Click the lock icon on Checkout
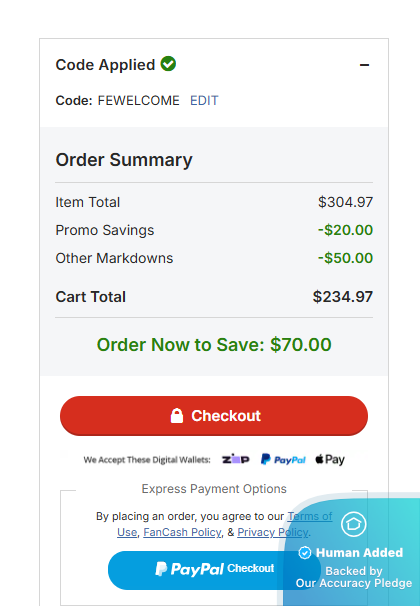This screenshot has width=420, height=606. coord(177,416)
